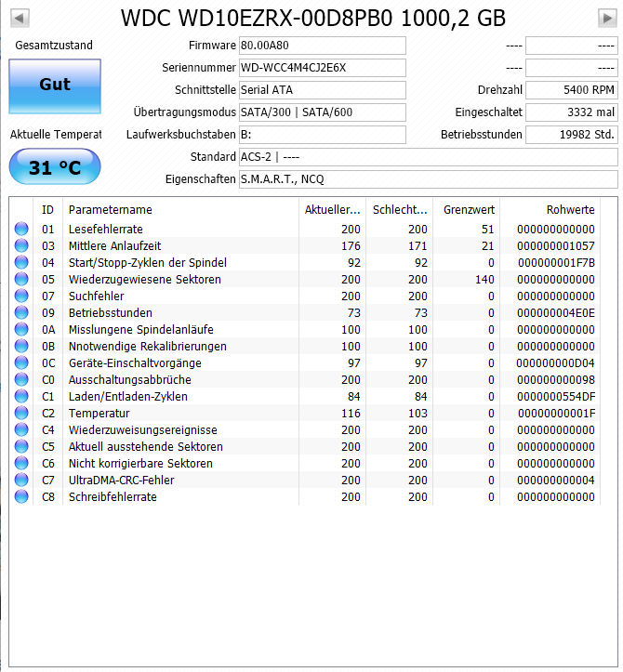Click the Eigenschaften S.M.A.R.T., NCQ field
Image resolution: width=623 pixels, height=672 pixels.
click(429, 179)
